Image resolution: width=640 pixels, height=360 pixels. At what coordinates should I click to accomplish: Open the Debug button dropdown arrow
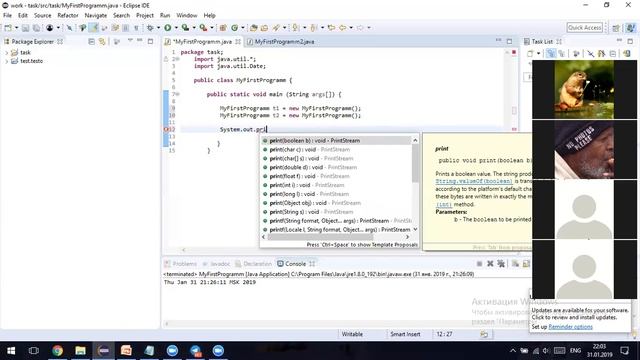[x=158, y=28]
